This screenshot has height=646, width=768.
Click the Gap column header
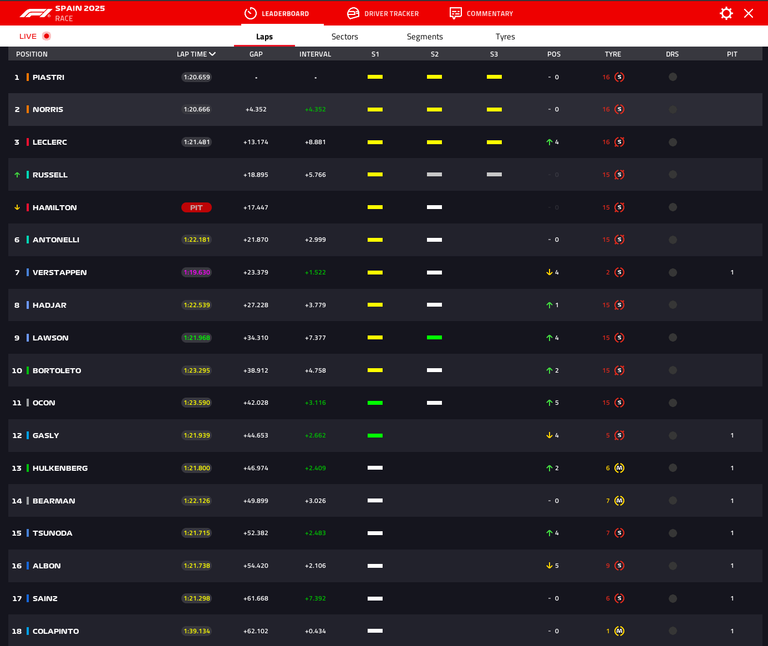[x=256, y=54]
